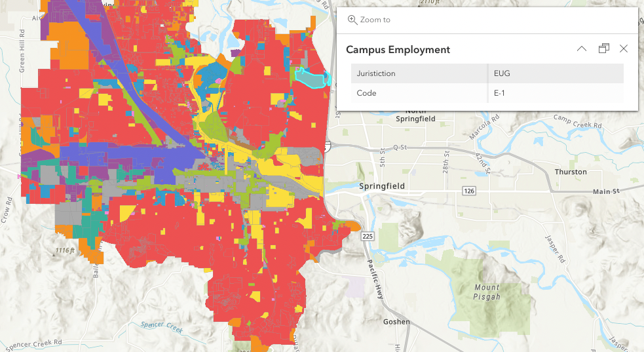Click the Camp Creek Rd label
Screen dimensions: 644x352
[x=577, y=121]
